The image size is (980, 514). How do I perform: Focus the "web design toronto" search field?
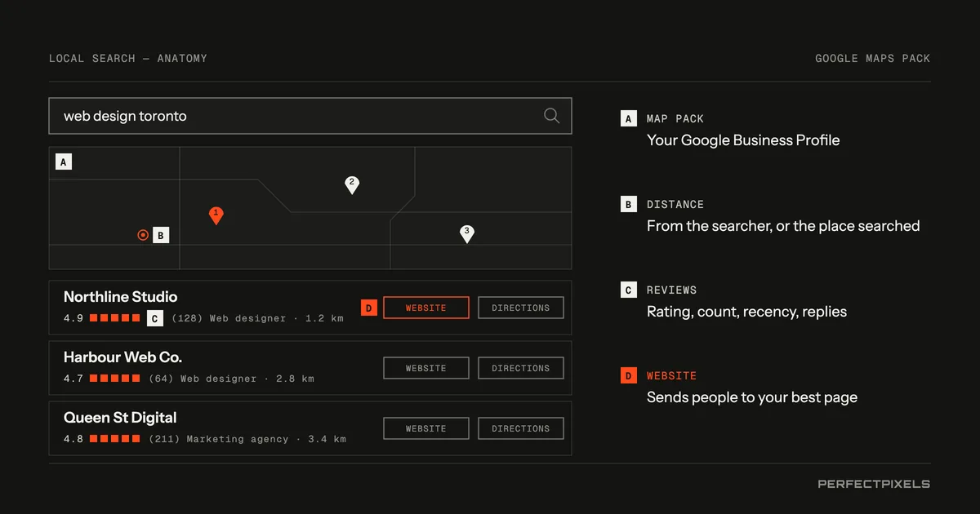pos(310,116)
